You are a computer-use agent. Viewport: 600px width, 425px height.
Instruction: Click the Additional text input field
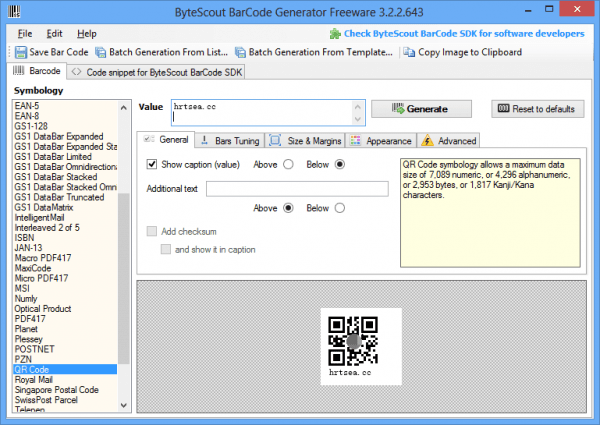(x=297, y=189)
